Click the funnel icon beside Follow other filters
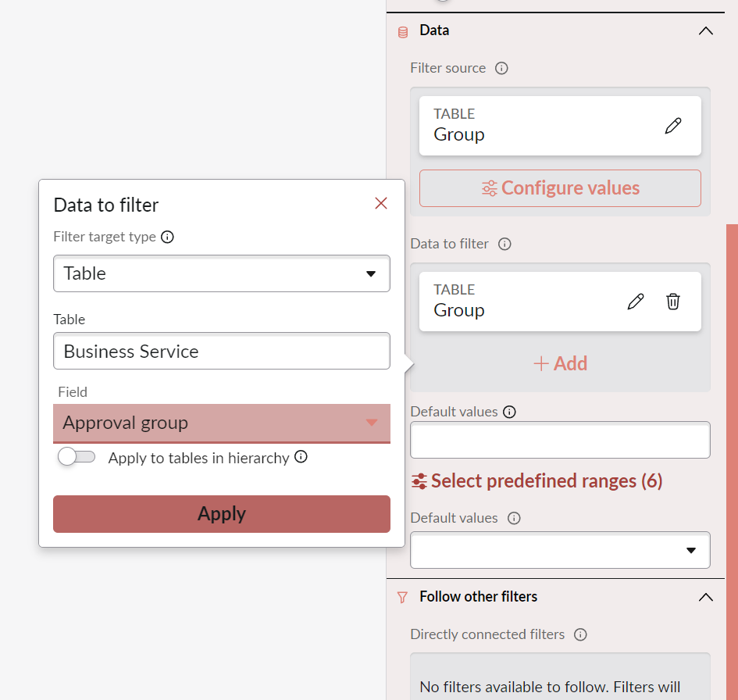 click(x=402, y=597)
